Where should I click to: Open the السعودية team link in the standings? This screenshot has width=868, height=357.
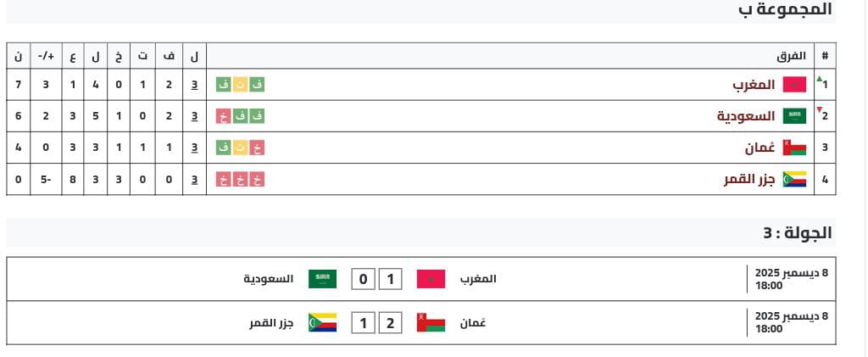click(x=747, y=116)
